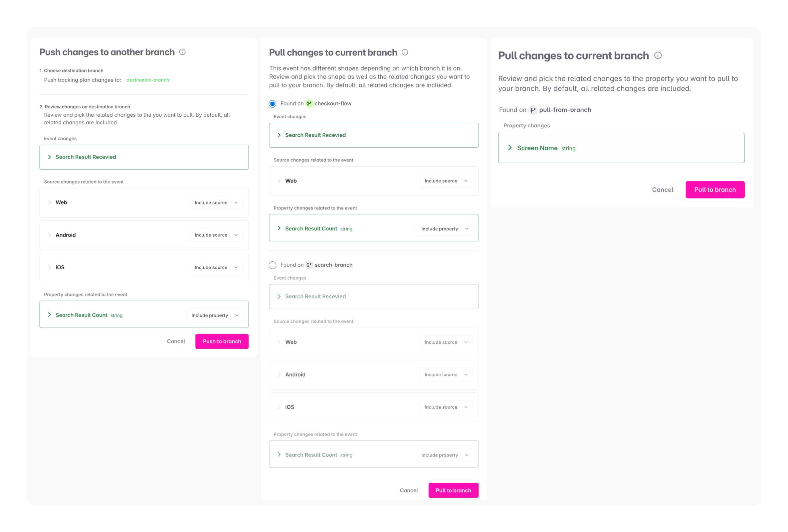Click the info icon beside "Push changes to another branch"

(183, 52)
